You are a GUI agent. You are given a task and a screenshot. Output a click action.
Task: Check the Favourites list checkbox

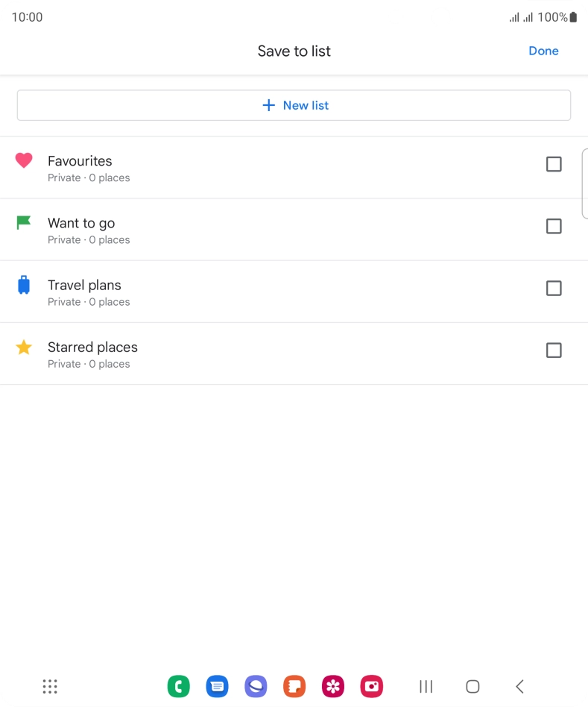click(554, 164)
